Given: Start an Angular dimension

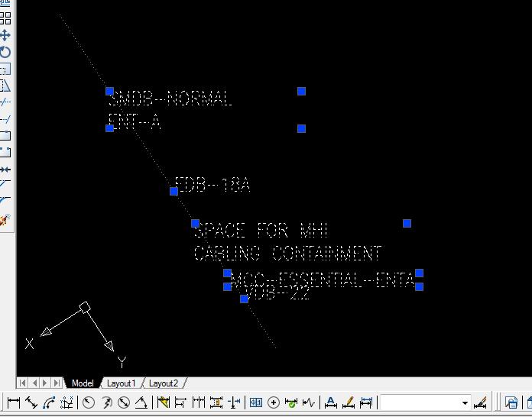Looking at the screenshot, I should point(141,402).
